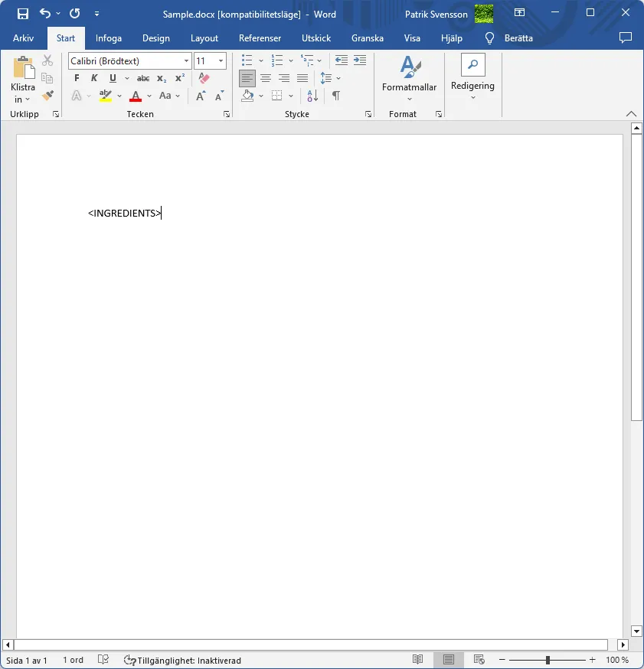Expand the font color dropdown arrow
This screenshot has width=644, height=669.
(x=149, y=96)
